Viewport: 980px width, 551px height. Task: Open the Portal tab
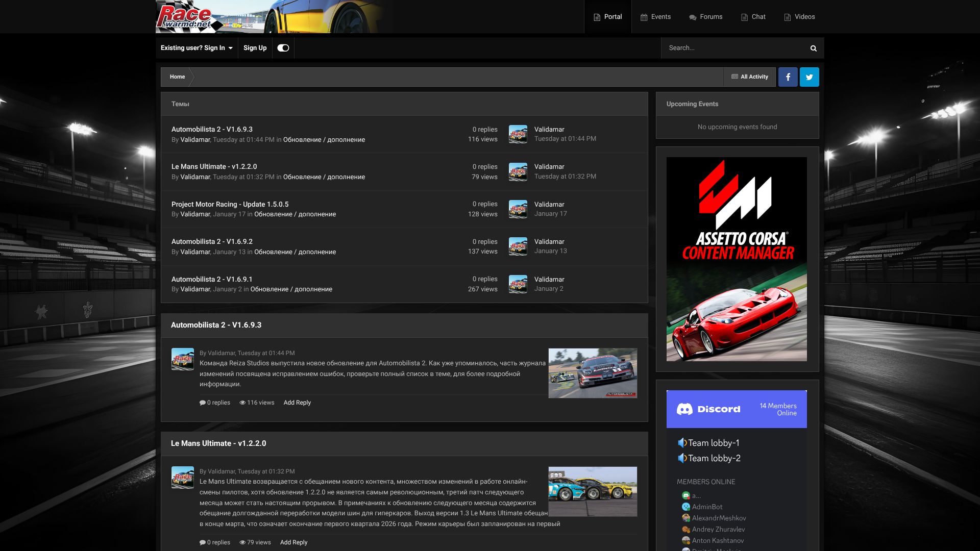coord(607,17)
